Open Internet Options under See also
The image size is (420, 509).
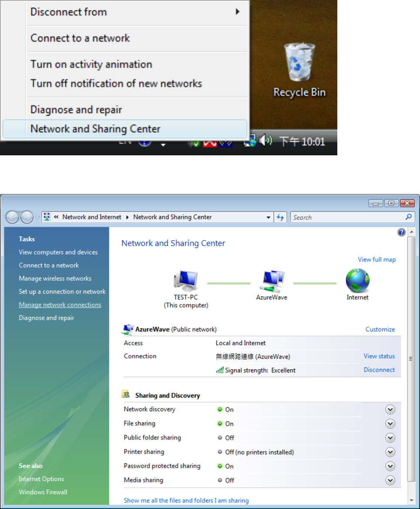(41, 479)
